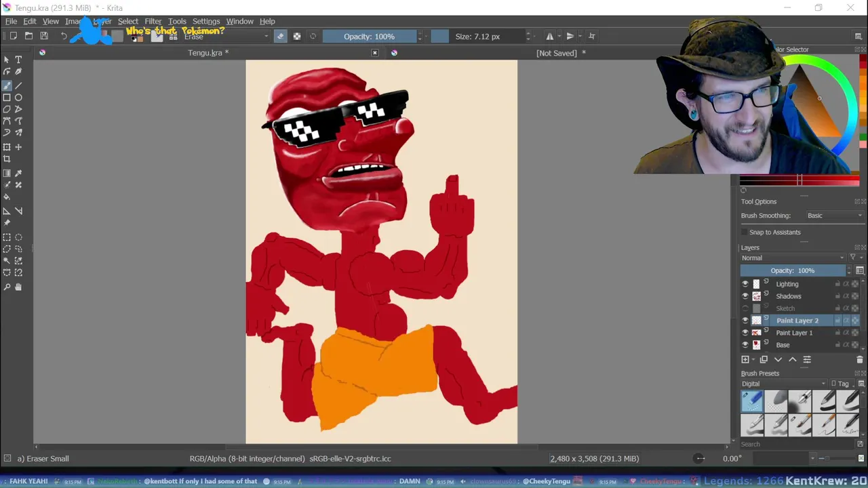Select the Fill bucket tool
The width and height of the screenshot is (868, 488).
pos(7,197)
